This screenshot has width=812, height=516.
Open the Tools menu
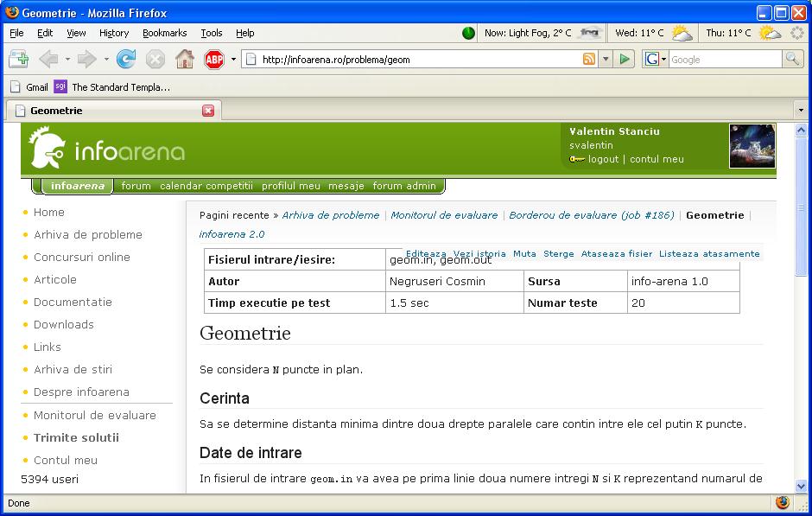(x=212, y=33)
